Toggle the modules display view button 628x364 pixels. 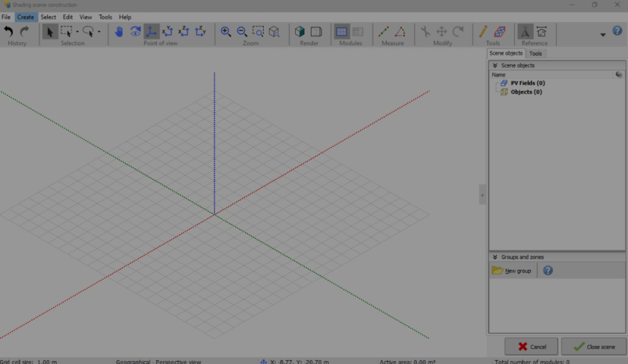[342, 31]
